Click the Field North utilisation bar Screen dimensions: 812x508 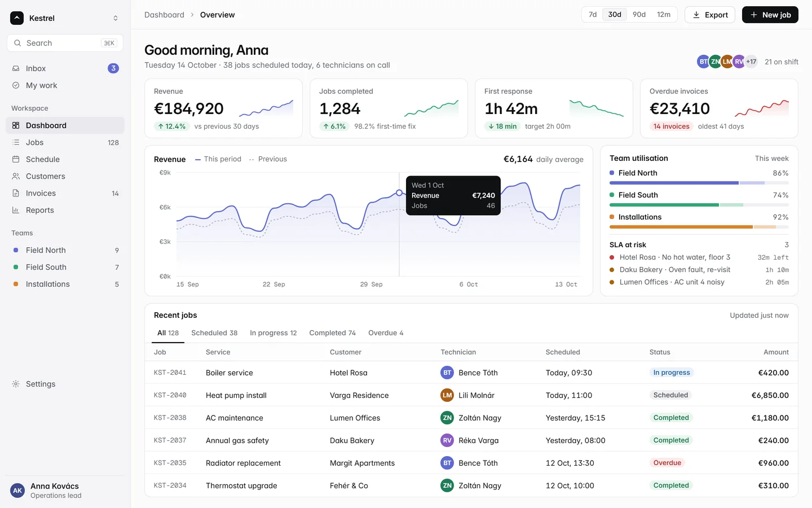[699, 183]
